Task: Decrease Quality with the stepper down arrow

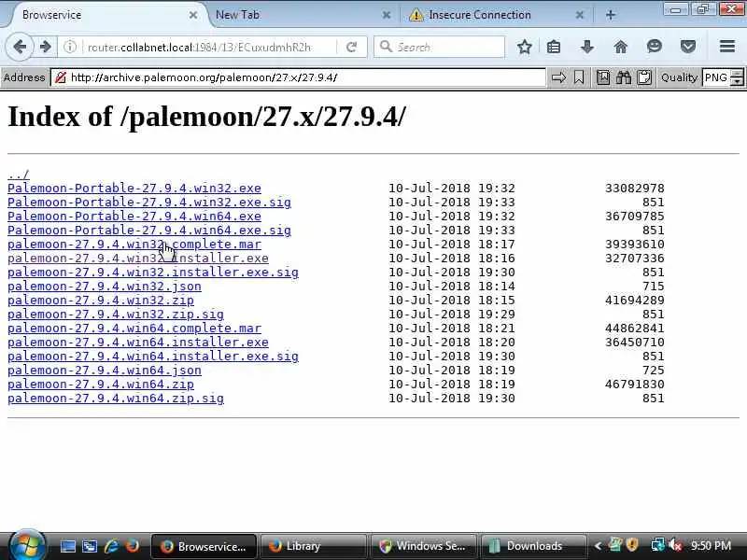Action: pos(737,81)
